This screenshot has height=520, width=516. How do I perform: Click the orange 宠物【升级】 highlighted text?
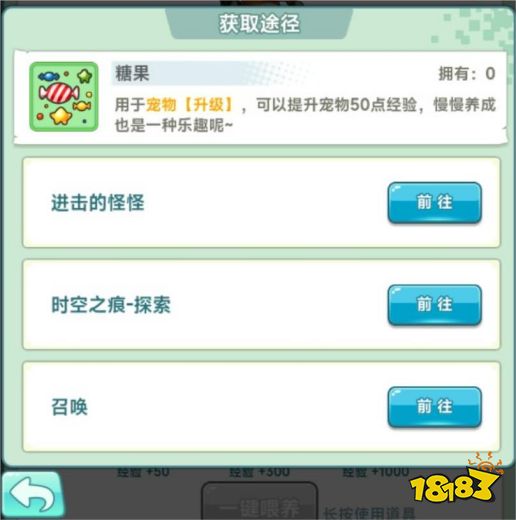click(190, 105)
